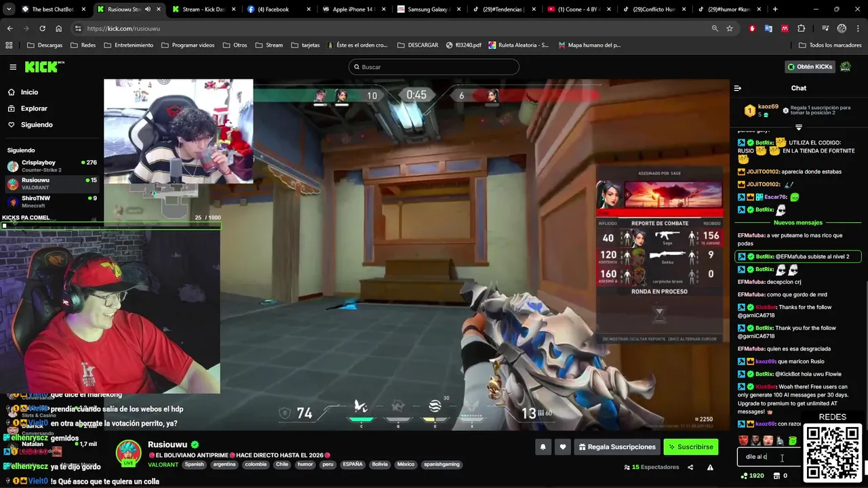Share the stream via share icon
The width and height of the screenshot is (868, 488).
(x=690, y=467)
